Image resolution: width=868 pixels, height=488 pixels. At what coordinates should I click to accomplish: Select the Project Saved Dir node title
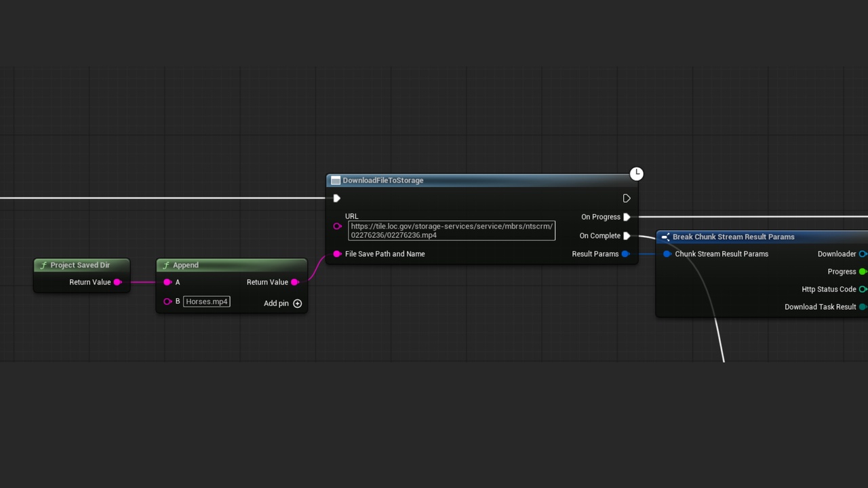click(81, 265)
